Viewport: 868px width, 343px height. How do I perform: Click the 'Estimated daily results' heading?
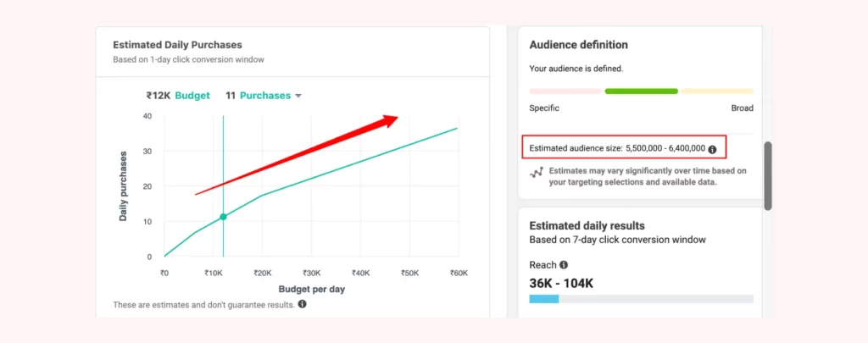[587, 226]
